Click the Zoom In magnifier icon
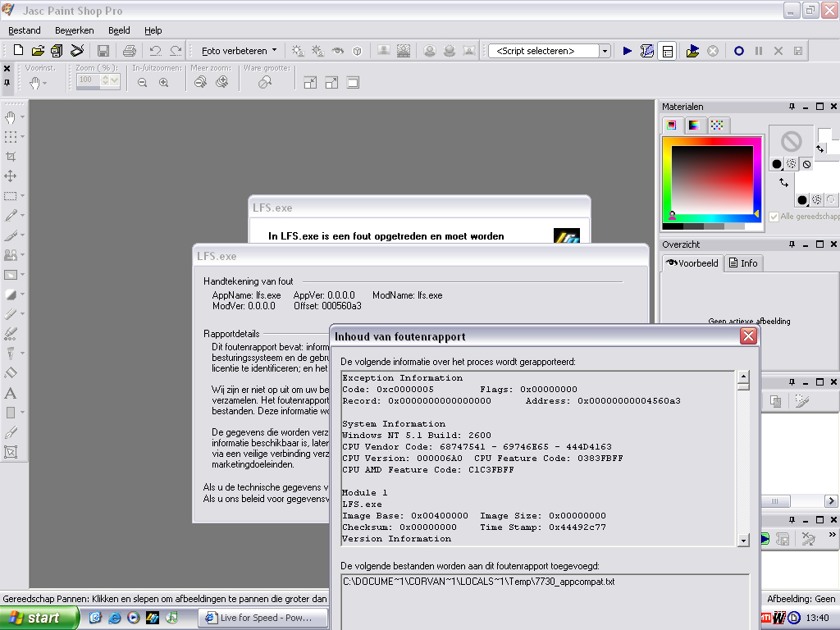 pyautogui.click(x=164, y=82)
